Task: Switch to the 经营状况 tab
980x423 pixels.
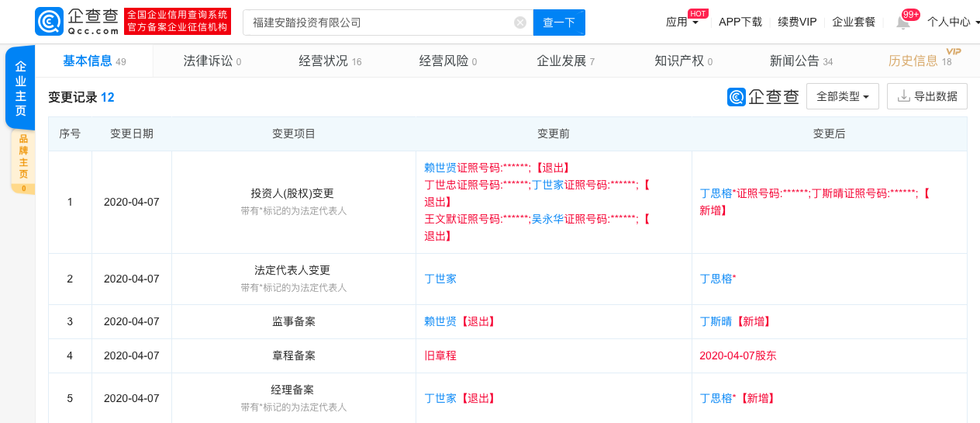Action: (330, 61)
